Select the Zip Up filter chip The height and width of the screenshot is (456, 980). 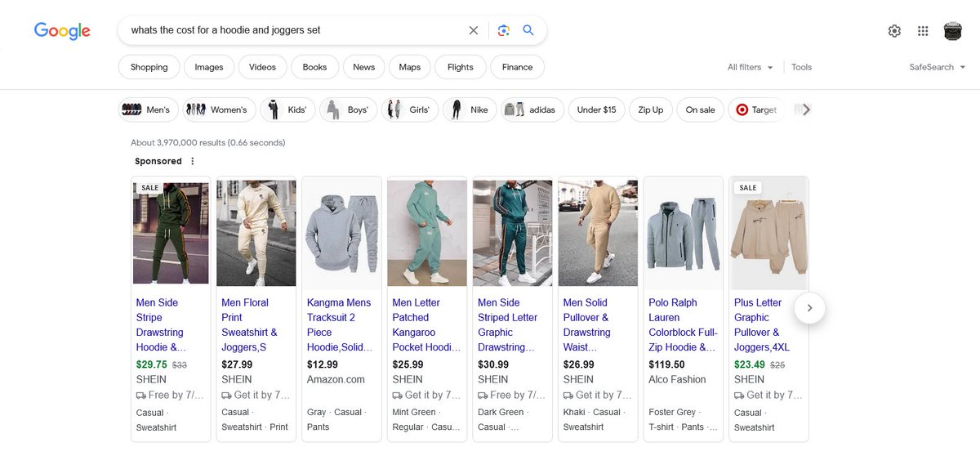(651, 110)
